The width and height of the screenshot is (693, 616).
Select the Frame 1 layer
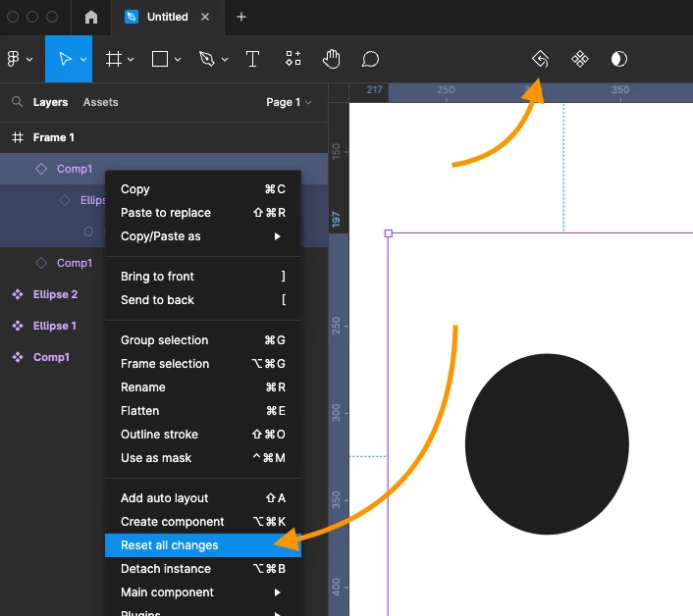click(x=164, y=137)
